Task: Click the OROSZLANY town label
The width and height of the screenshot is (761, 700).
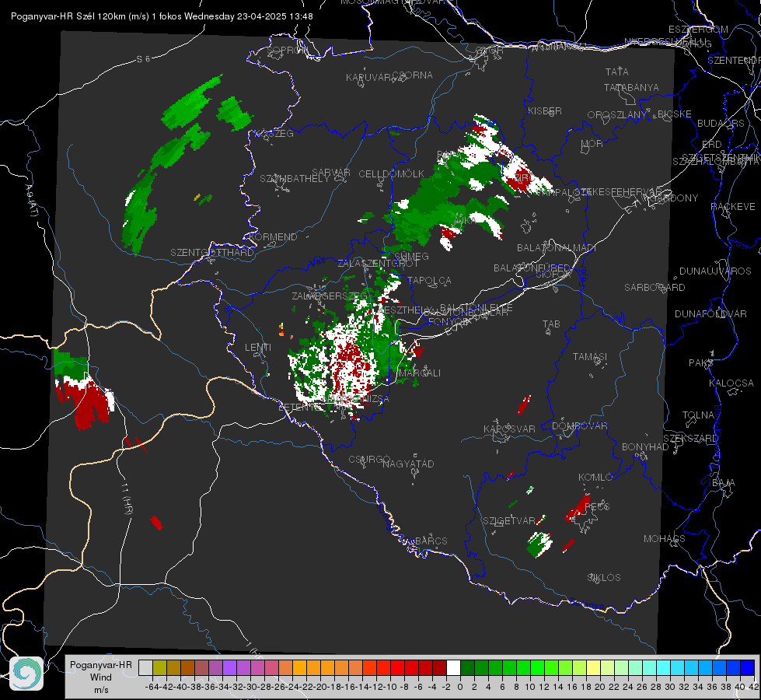Action: pyautogui.click(x=617, y=114)
